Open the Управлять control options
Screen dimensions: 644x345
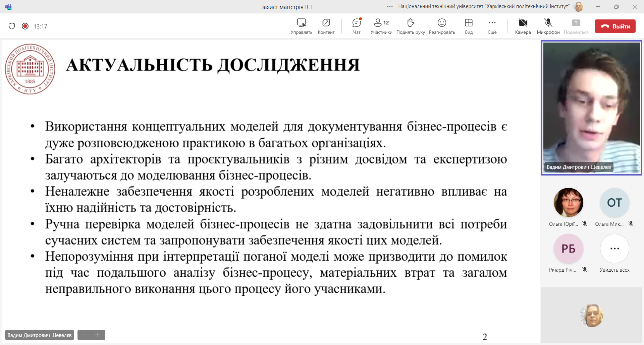(x=301, y=26)
